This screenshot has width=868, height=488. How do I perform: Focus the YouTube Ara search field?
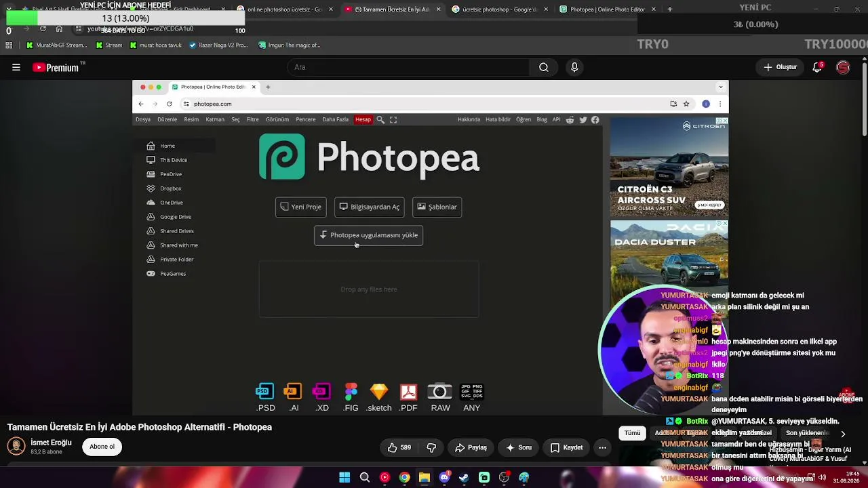410,67
